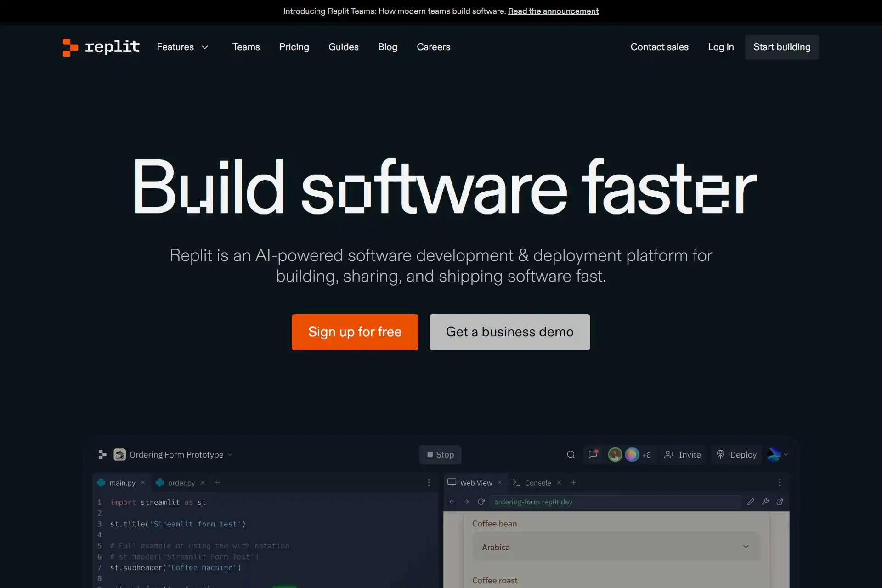Image resolution: width=882 pixels, height=588 pixels.
Task: Add a new tab in the code pane
Action: (217, 482)
